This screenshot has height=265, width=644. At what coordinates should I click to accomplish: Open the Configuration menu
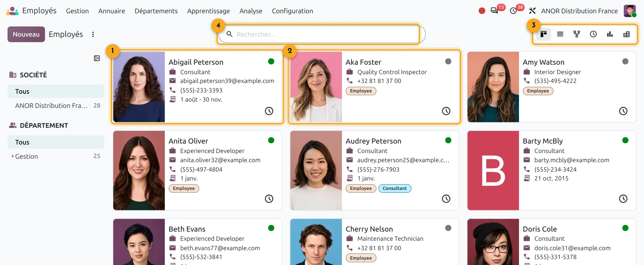click(293, 11)
